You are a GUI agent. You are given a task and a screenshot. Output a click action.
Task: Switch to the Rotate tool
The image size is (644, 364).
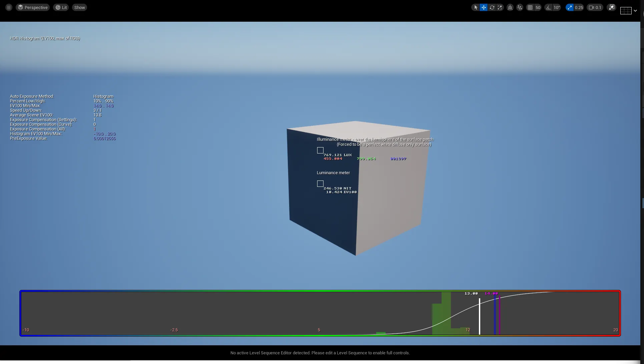coord(492,7)
